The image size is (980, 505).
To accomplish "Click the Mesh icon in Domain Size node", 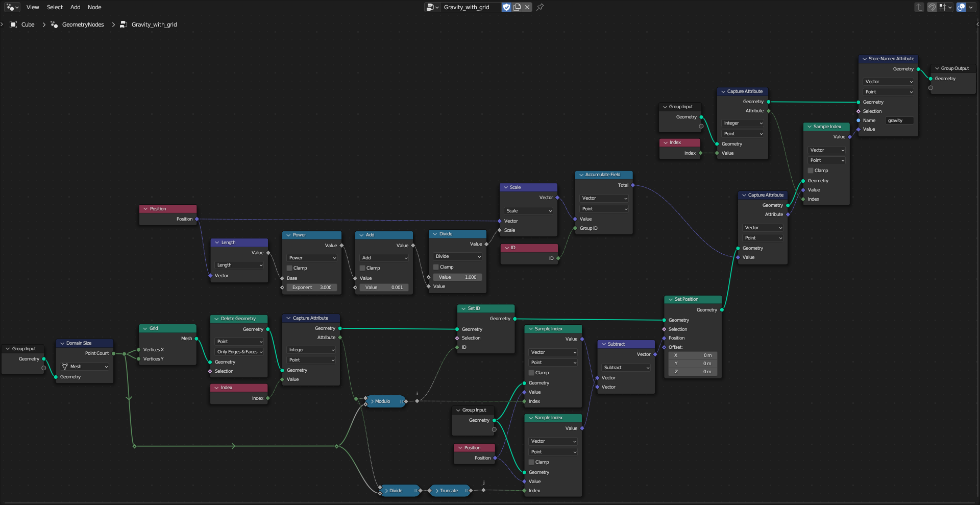I will pyautogui.click(x=65, y=367).
